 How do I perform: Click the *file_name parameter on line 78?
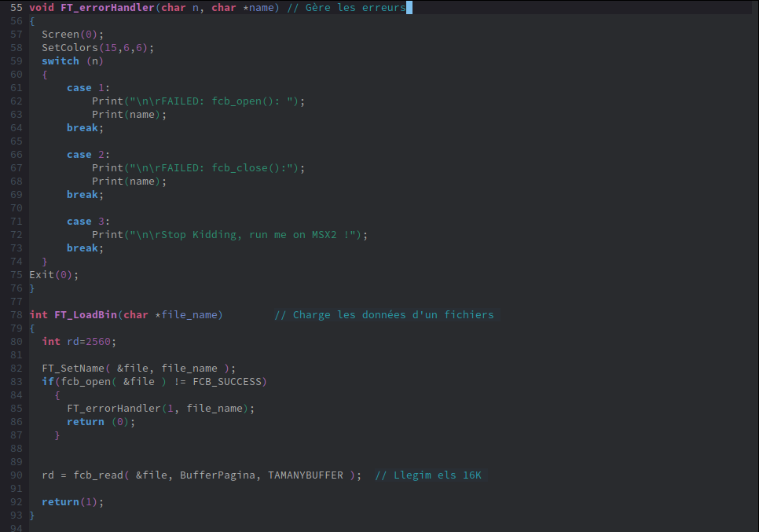pyautogui.click(x=186, y=315)
